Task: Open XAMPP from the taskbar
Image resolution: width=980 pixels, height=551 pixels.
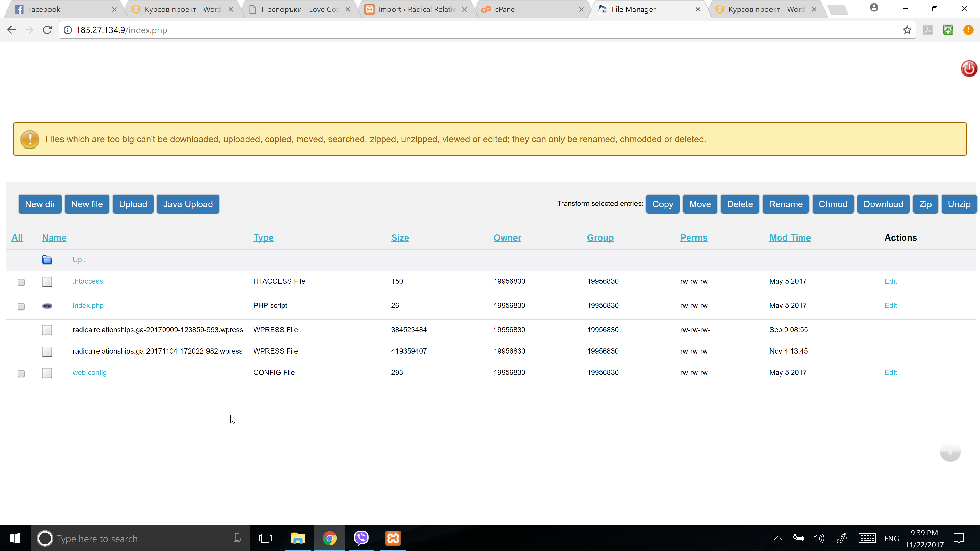Action: (393, 539)
